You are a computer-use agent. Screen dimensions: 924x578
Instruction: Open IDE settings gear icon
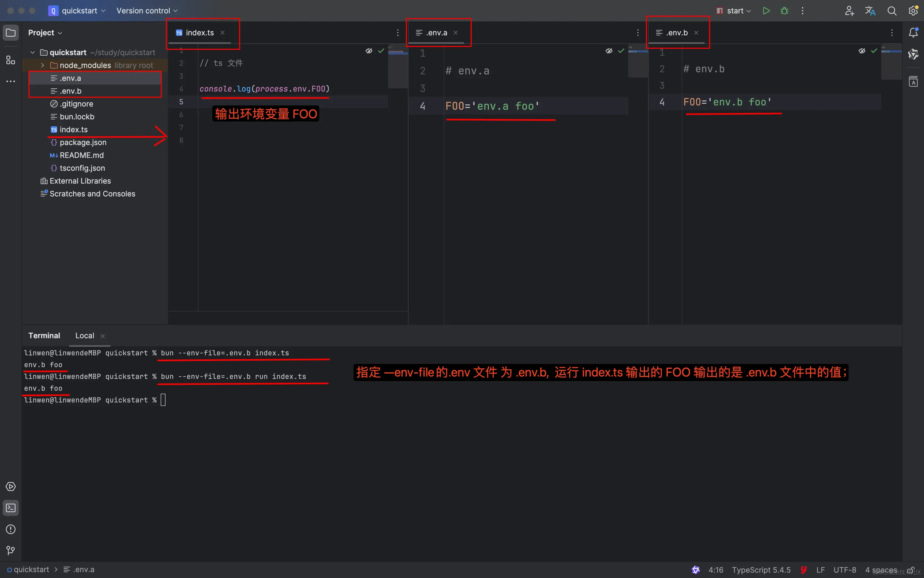point(913,11)
